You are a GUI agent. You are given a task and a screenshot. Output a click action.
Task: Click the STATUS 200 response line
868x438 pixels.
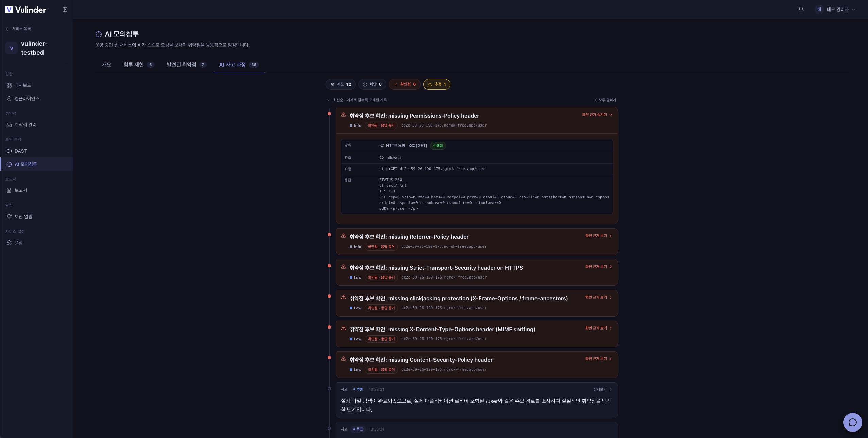[x=390, y=180]
